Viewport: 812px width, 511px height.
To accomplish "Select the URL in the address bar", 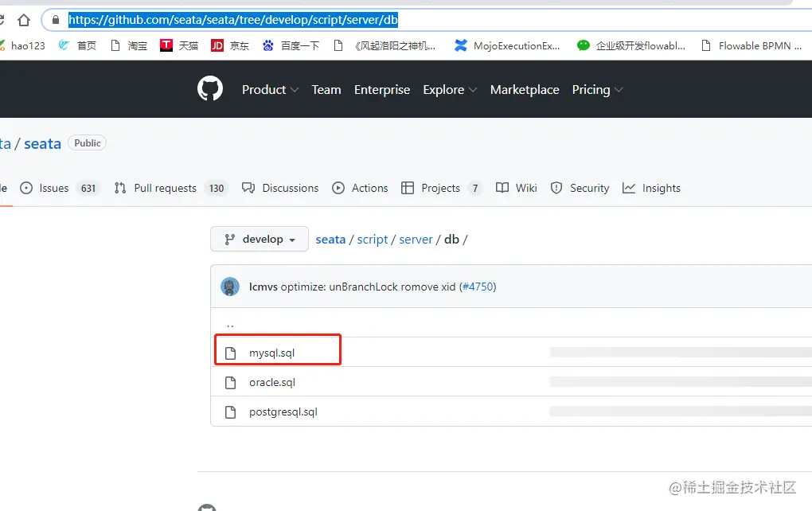I will pyautogui.click(x=233, y=20).
